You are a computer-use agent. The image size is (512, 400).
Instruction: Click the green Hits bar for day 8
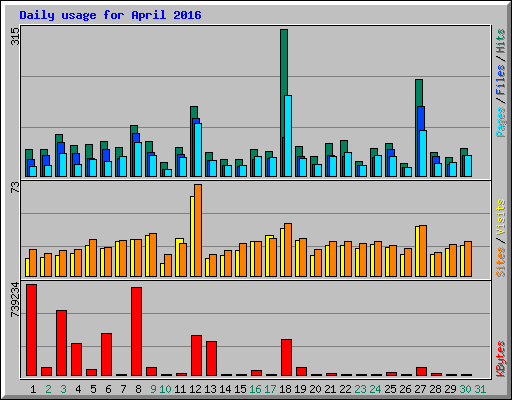[134, 129]
